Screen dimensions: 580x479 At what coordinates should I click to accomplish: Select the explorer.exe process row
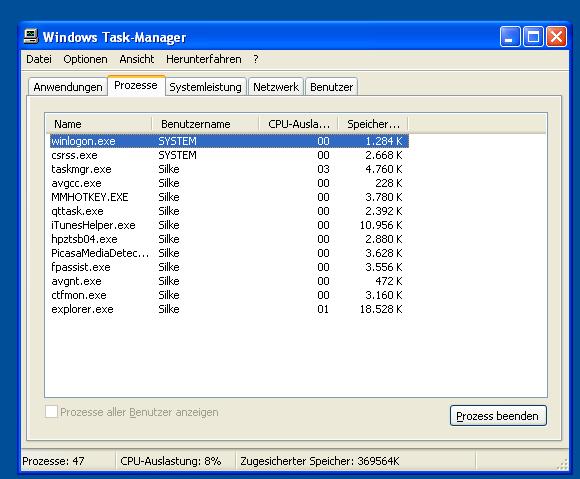(229, 309)
